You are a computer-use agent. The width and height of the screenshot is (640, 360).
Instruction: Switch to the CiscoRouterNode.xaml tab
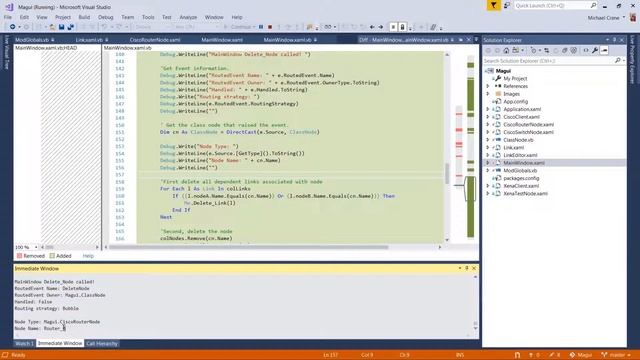(x=155, y=40)
